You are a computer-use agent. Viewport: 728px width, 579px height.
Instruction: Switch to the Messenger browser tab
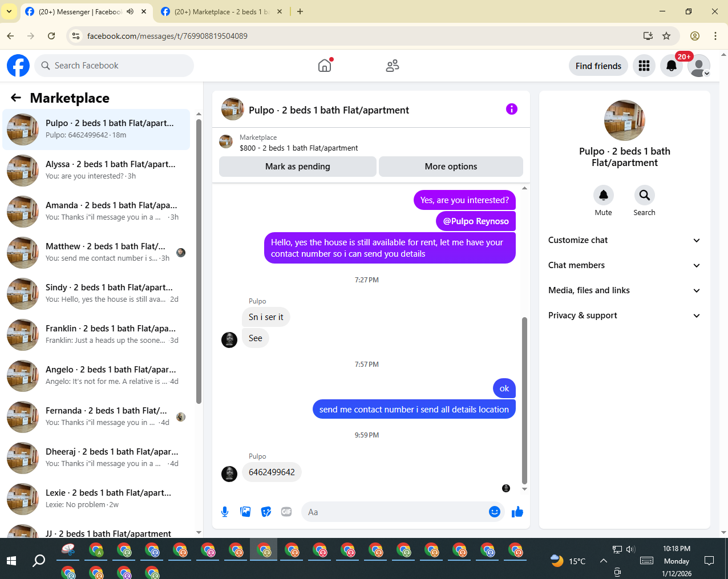click(x=87, y=11)
